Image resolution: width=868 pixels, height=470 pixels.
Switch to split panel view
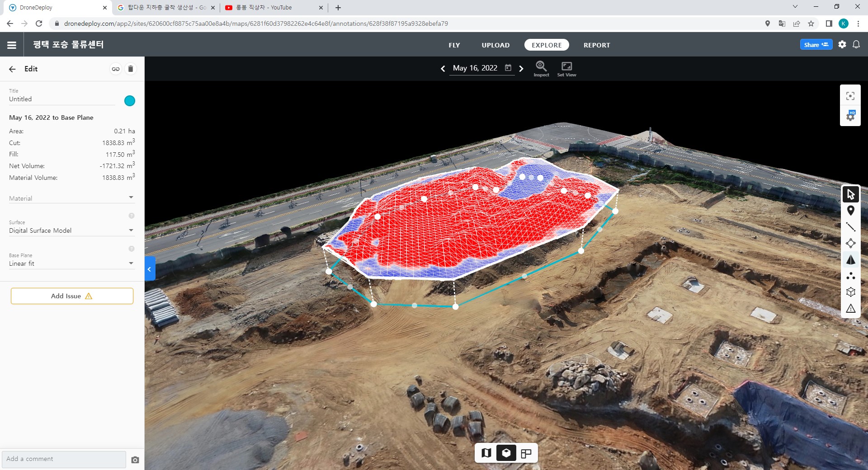(526, 453)
